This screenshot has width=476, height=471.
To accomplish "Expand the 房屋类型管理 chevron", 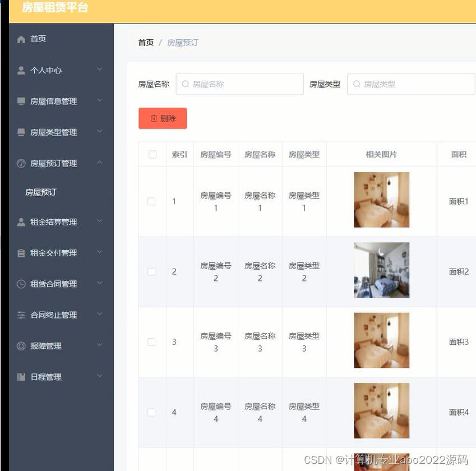I will (100, 131).
